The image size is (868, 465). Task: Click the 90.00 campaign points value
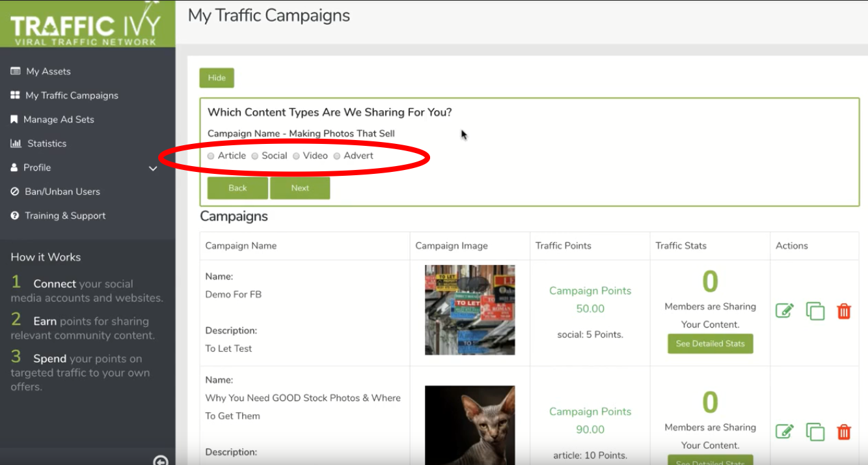pos(590,430)
